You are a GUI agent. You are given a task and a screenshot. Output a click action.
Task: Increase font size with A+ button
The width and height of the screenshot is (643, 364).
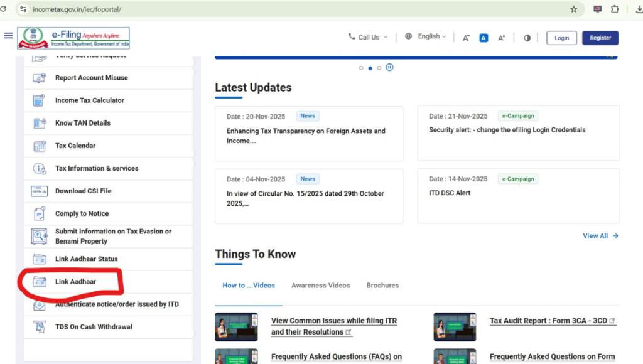[x=501, y=38]
